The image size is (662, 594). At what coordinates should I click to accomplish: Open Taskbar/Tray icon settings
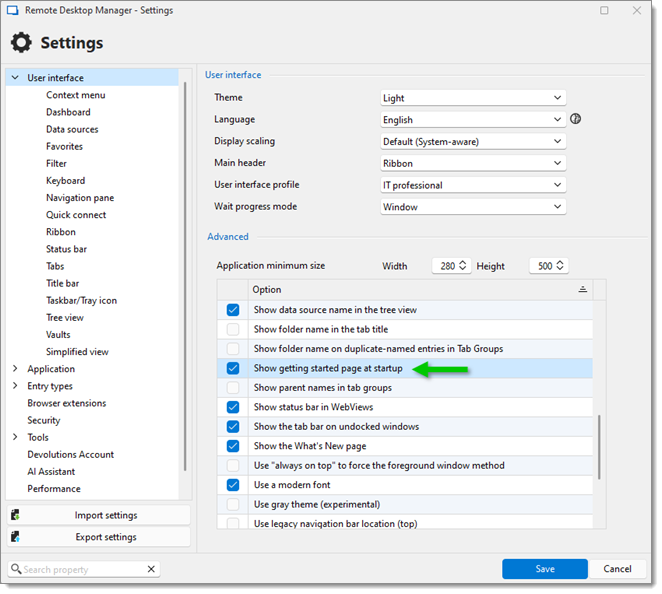coord(81,301)
